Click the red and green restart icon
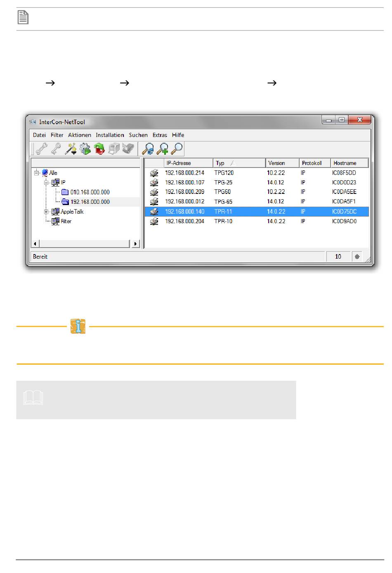392x573 pixels. coord(99,149)
